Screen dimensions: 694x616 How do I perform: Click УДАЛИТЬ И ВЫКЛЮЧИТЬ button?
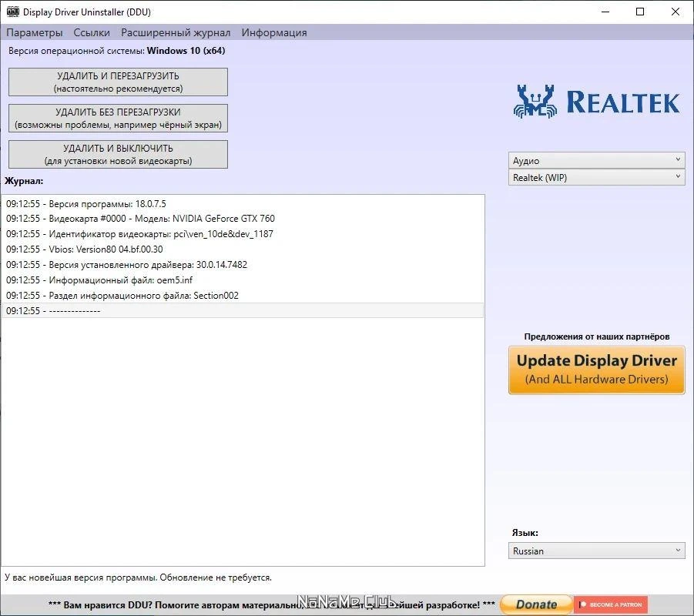click(118, 155)
